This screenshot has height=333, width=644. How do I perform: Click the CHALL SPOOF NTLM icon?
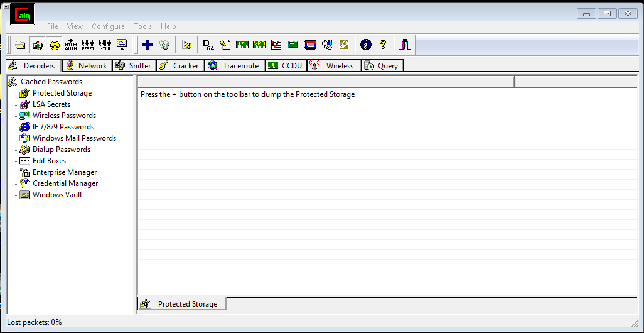(x=105, y=45)
